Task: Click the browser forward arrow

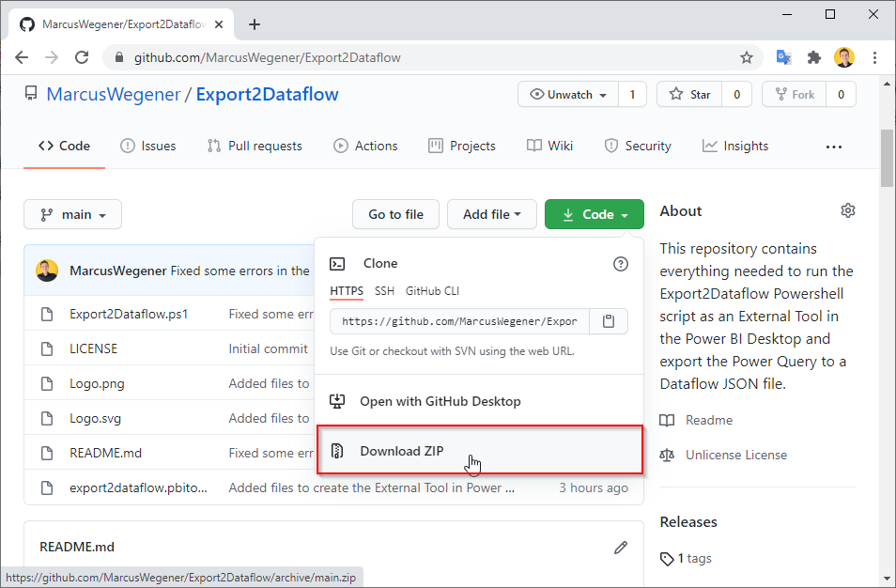Action: click(52, 57)
